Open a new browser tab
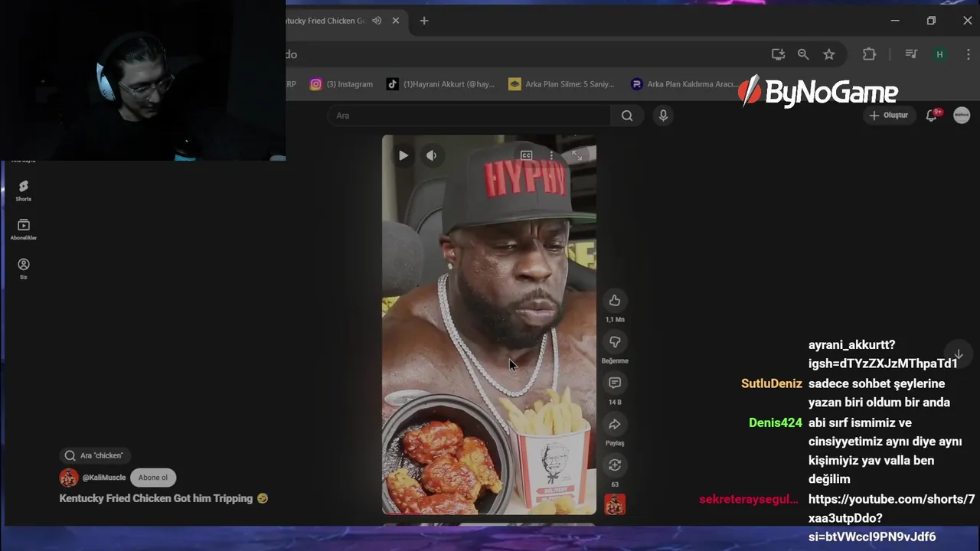The width and height of the screenshot is (980, 551). point(424,21)
